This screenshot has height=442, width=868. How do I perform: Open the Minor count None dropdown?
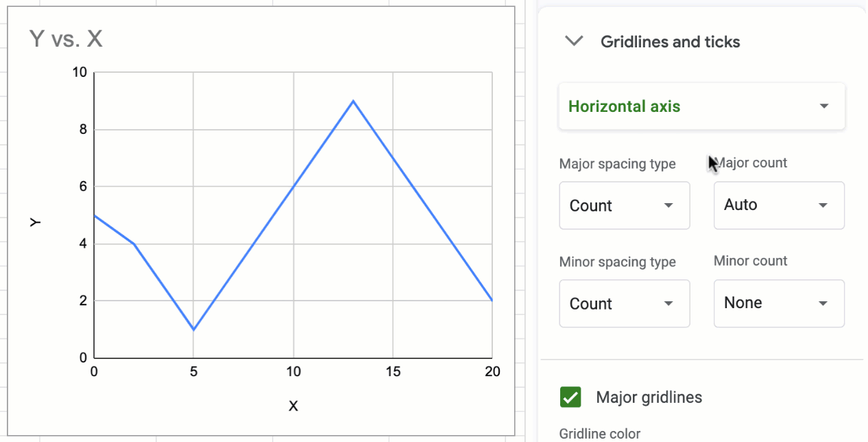coord(778,303)
